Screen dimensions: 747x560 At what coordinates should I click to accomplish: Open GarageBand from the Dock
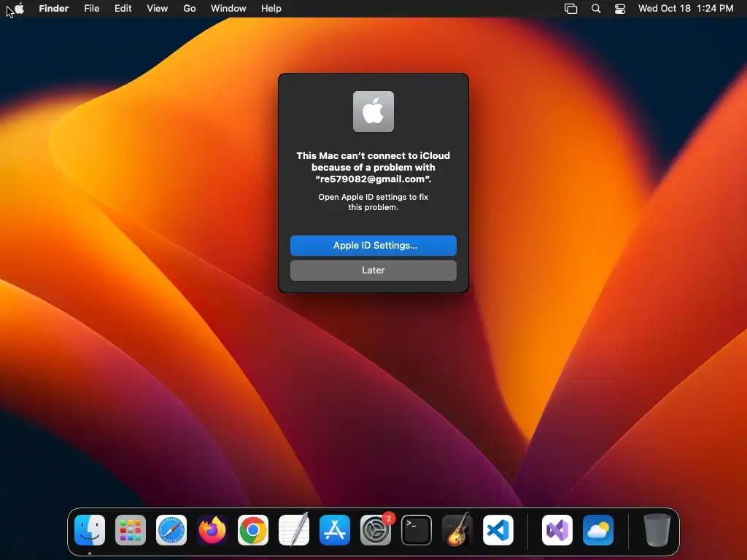[x=457, y=530]
